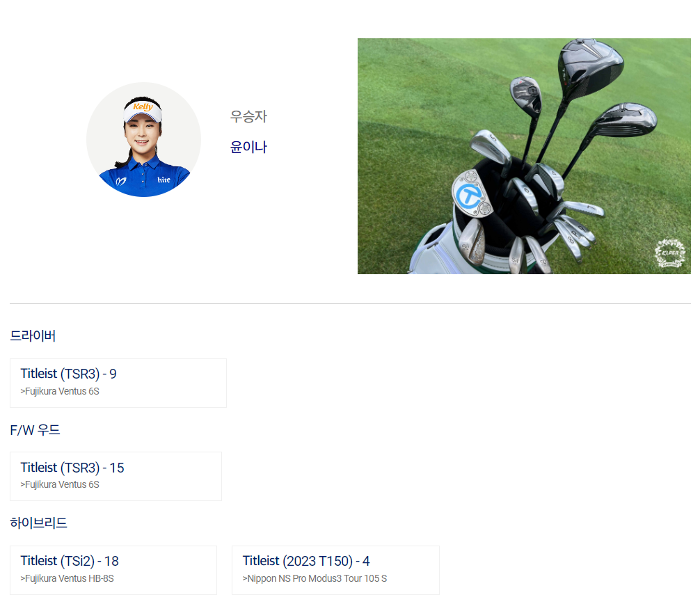Select the Titleist (TSR3) - 9 driver card

(118, 383)
